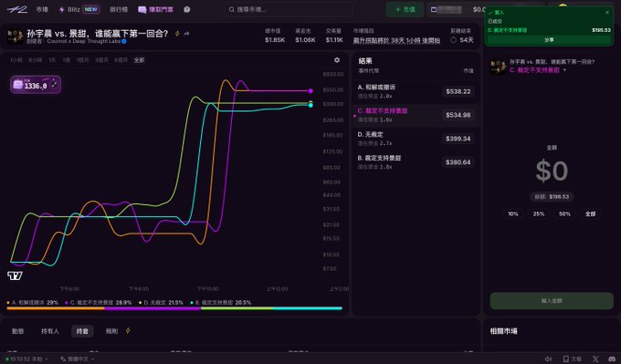Image resolution: width=621 pixels, height=364 pixels.
Task: Click the $196.53 balance pill
Action: pos(552,197)
